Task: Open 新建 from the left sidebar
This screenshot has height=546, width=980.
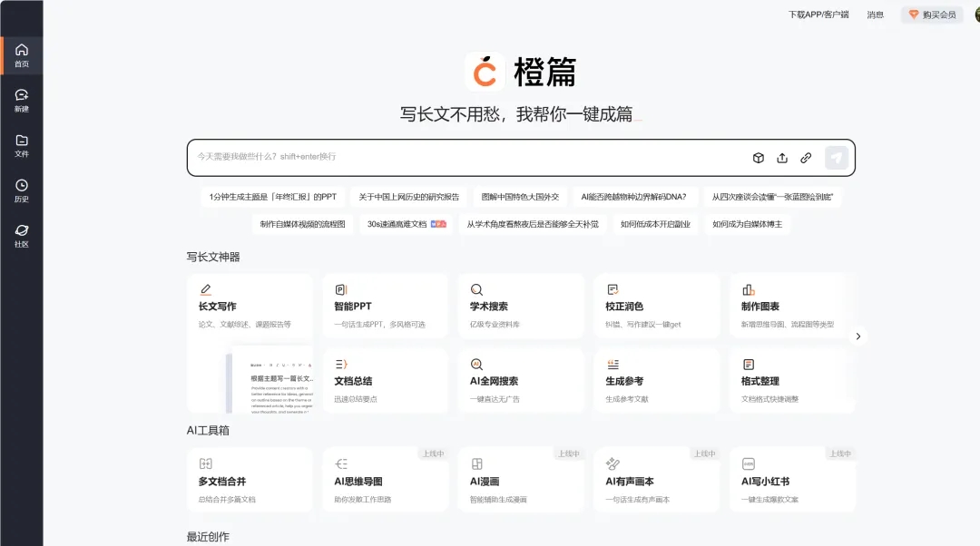Action: [x=22, y=100]
